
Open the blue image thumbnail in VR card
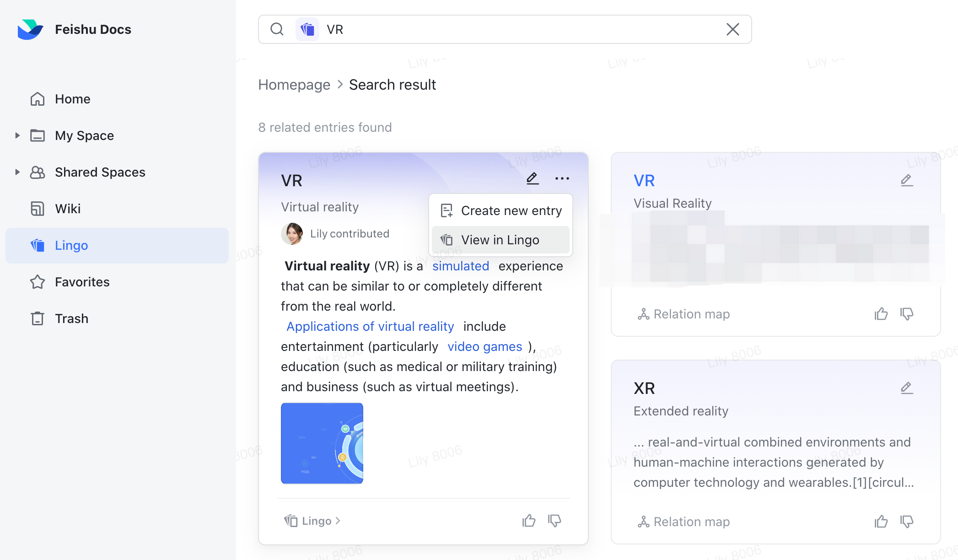[322, 443]
